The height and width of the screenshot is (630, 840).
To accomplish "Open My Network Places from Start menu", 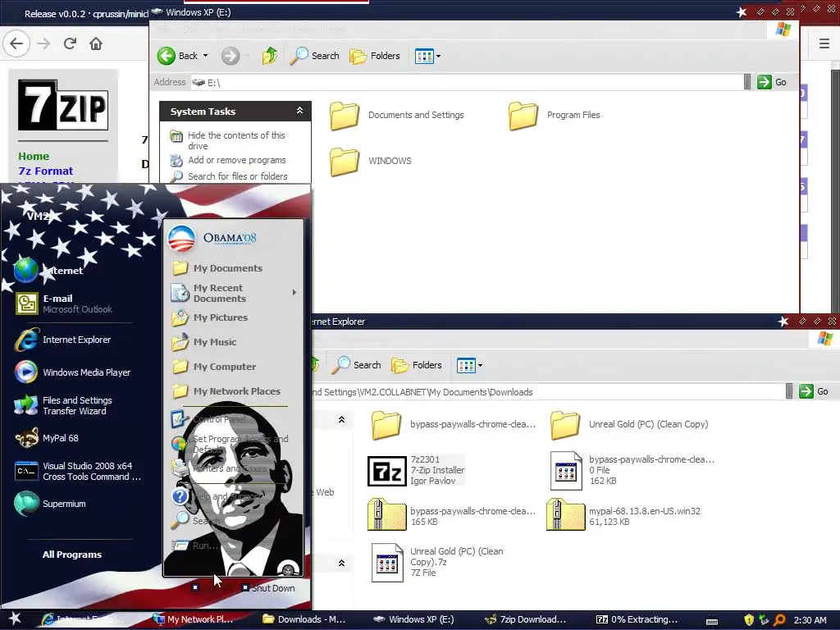I will click(x=226, y=391).
